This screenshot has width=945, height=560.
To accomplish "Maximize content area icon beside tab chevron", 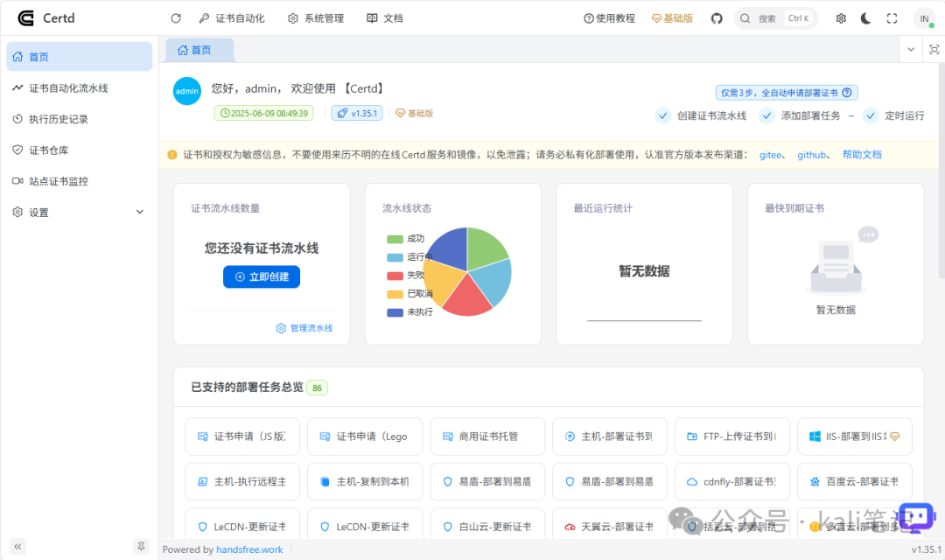I will tap(934, 49).
